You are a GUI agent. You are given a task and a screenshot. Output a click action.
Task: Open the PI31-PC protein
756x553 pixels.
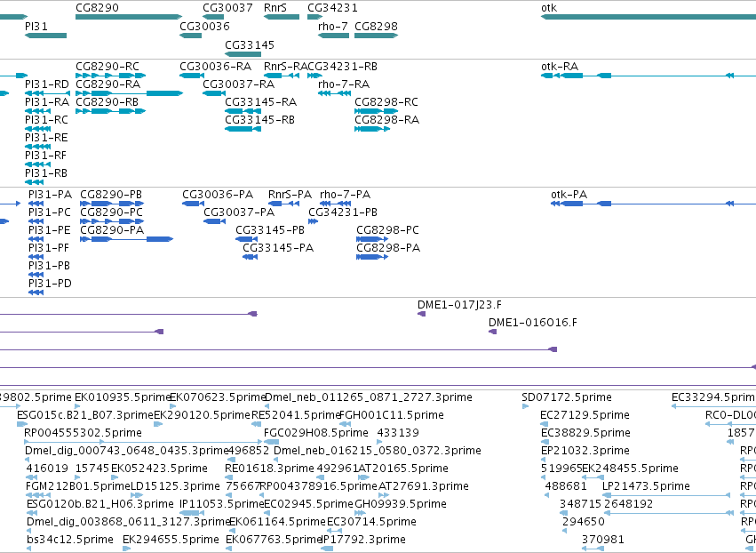36,221
